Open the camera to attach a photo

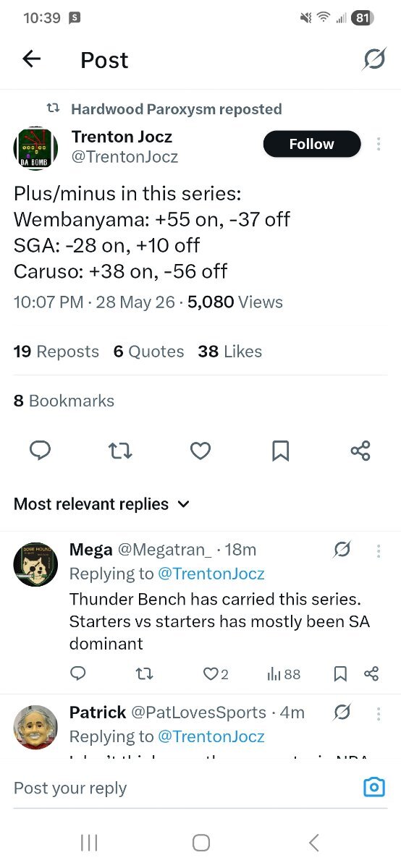tap(374, 788)
